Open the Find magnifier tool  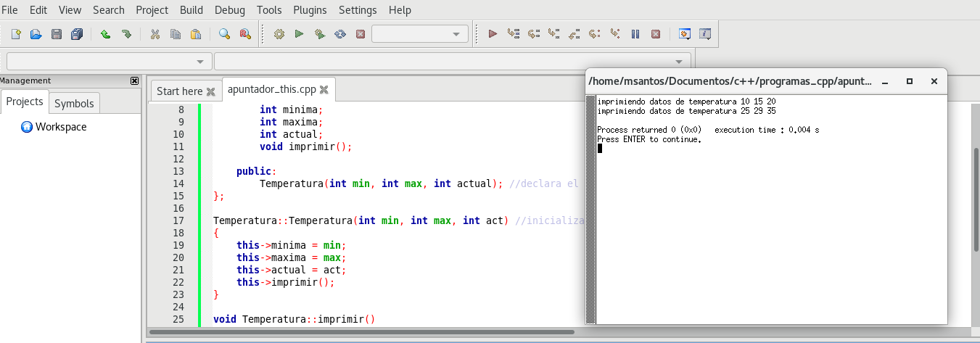coord(224,34)
